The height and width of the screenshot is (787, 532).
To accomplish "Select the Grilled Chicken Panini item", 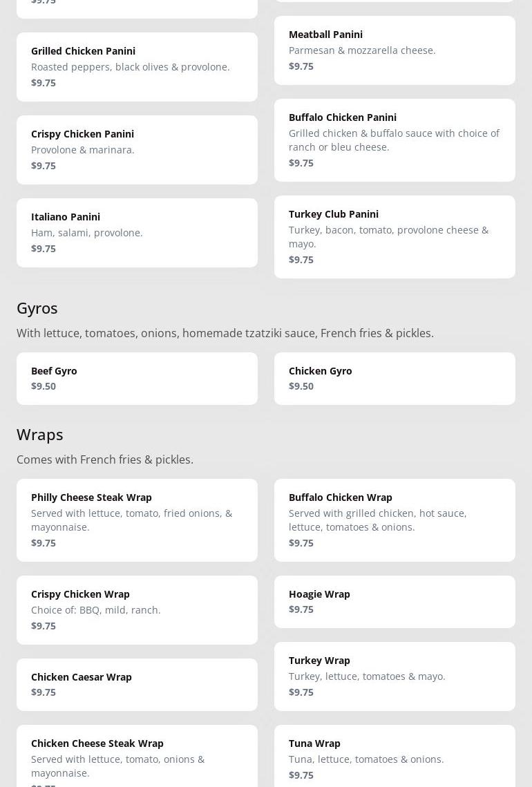I will click(x=137, y=66).
